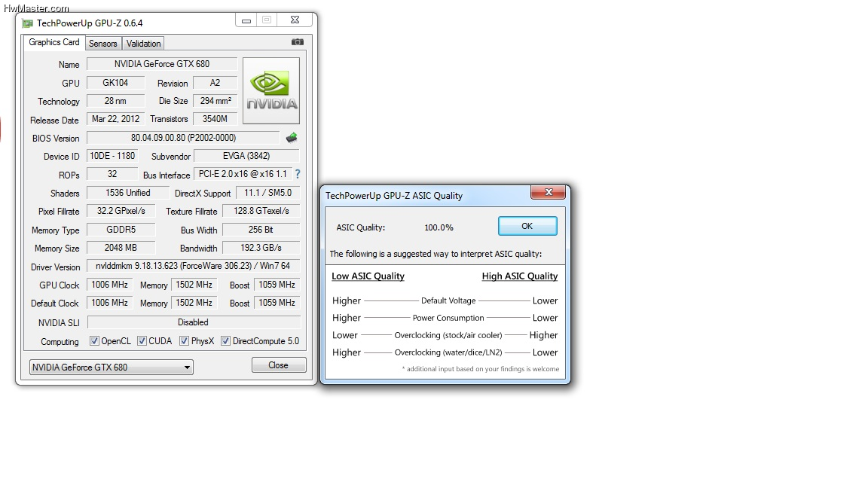The image size is (868, 488).
Task: Close the ASIC Quality dialog with X
Action: click(x=548, y=192)
